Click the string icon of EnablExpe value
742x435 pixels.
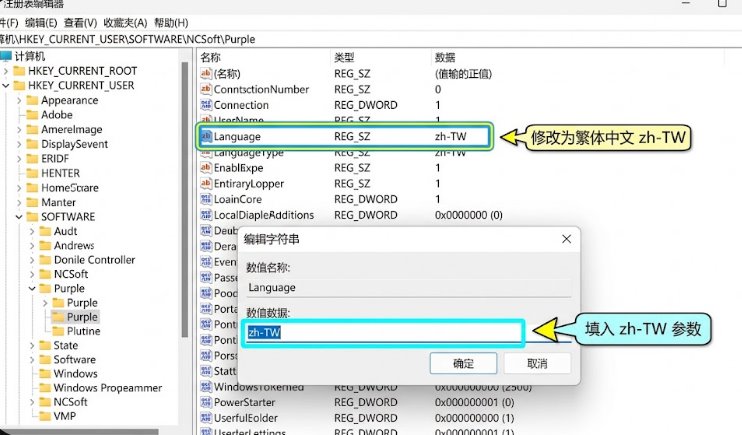pyautogui.click(x=206, y=168)
